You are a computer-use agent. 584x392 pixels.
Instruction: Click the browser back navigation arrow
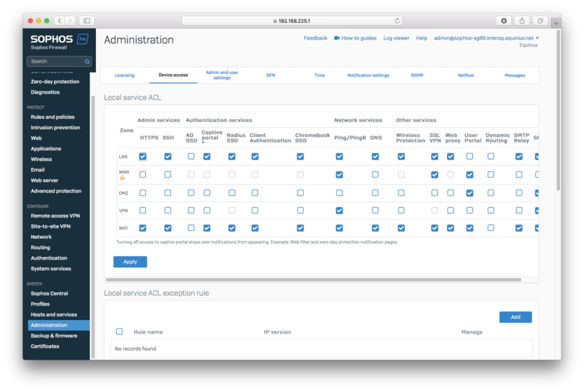coord(60,21)
